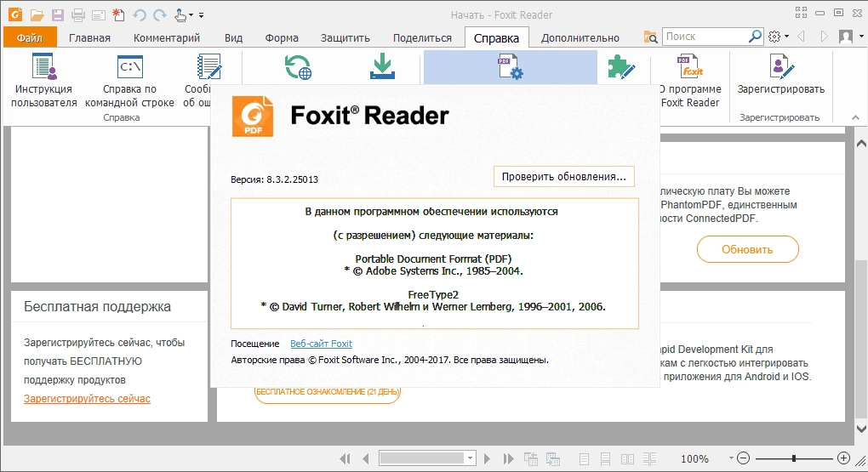Open the search settings gear dropdown
Screen dimensions: 868x472
click(x=777, y=37)
